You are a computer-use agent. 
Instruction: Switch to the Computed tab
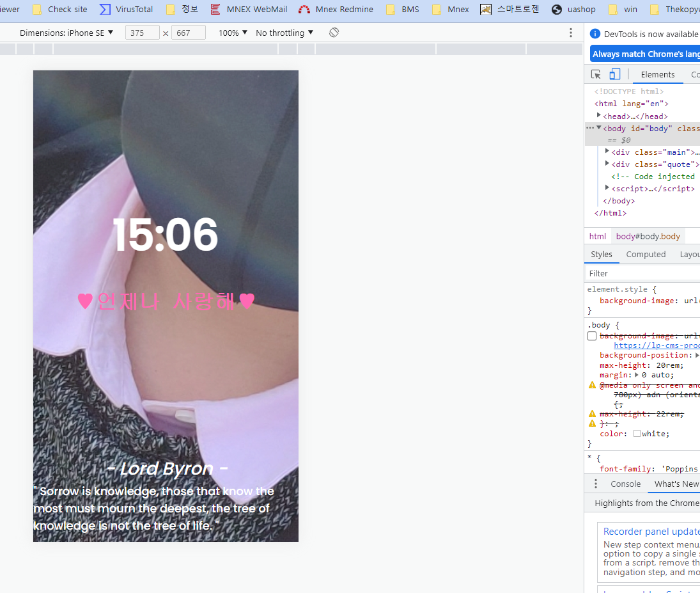(646, 254)
